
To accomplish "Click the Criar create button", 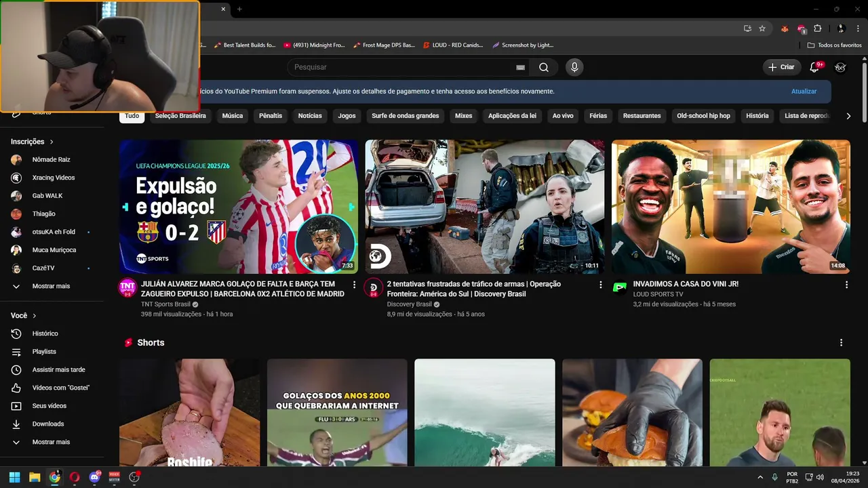I will tap(781, 67).
